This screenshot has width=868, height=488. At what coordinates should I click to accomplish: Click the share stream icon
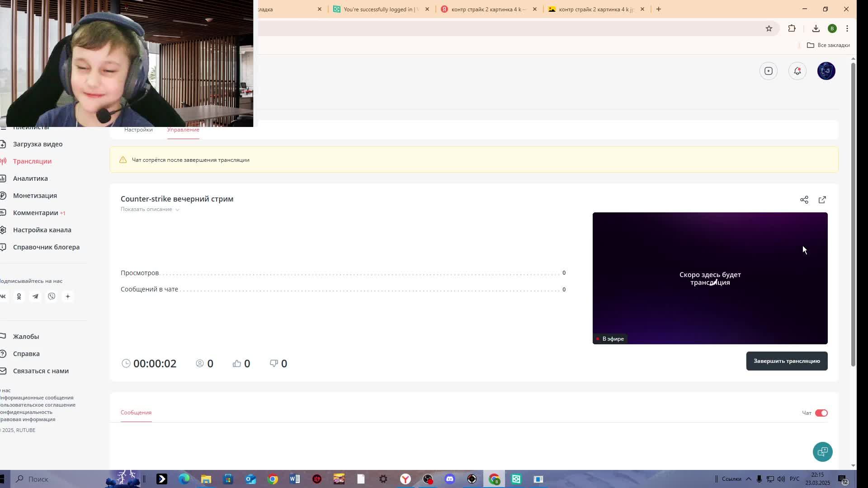804,200
